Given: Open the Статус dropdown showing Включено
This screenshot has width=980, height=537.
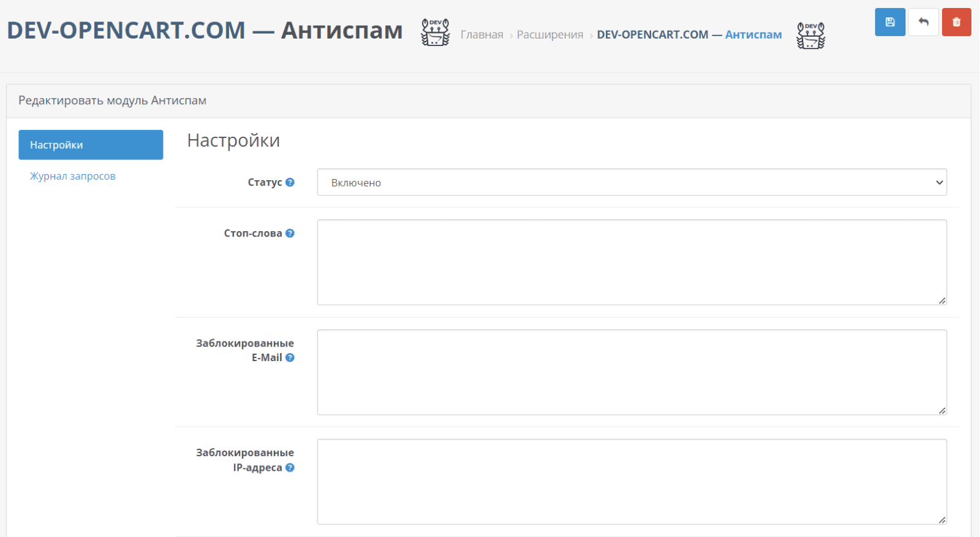Looking at the screenshot, I should (x=631, y=182).
